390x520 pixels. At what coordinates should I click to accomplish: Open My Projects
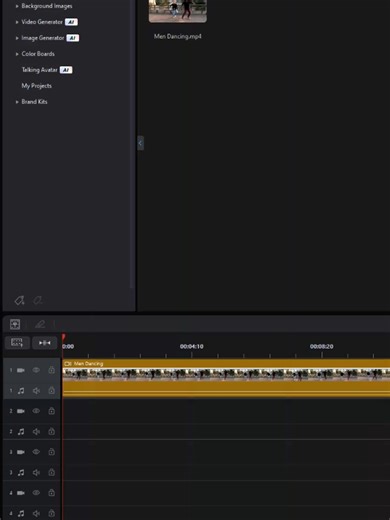click(37, 86)
